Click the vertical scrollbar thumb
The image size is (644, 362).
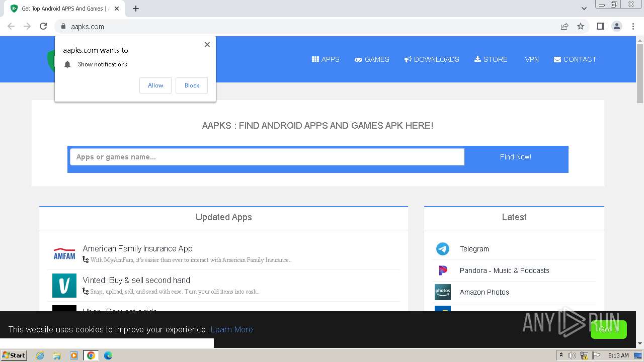[640, 73]
